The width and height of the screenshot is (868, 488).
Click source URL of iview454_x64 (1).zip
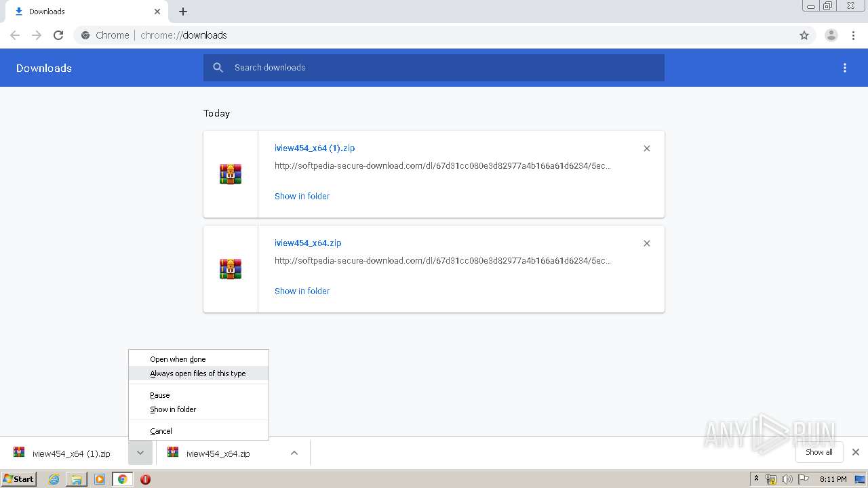pyautogui.click(x=443, y=166)
